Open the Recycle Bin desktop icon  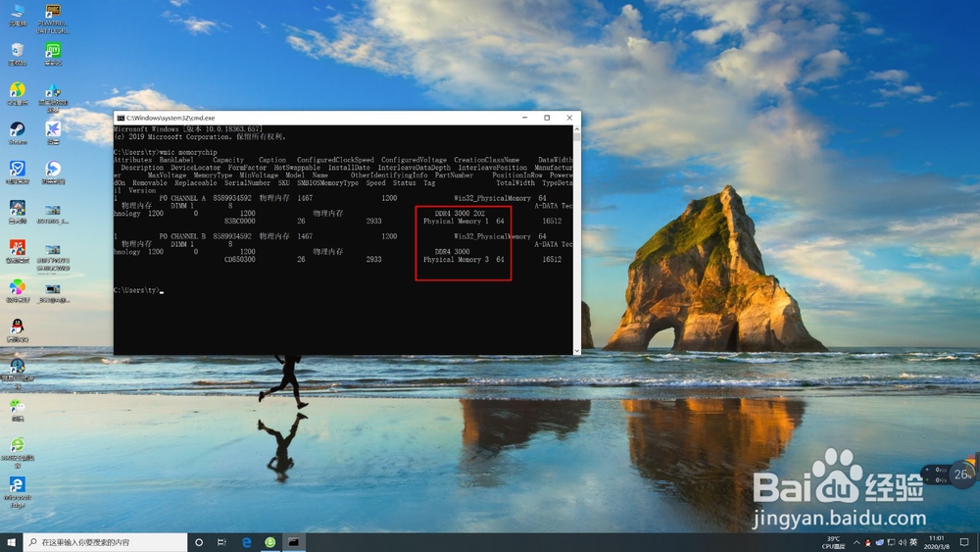click(x=18, y=54)
